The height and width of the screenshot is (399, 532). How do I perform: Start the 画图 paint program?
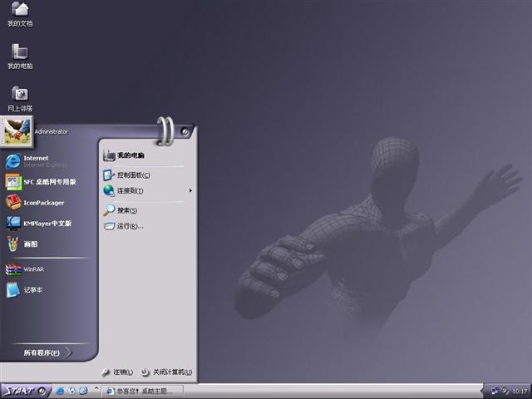[x=30, y=244]
